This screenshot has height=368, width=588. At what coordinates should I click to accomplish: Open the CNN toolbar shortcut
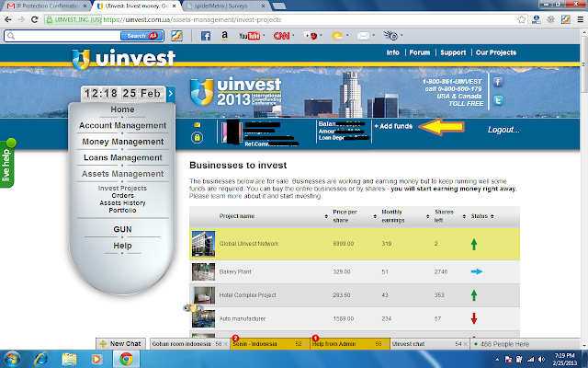tap(281, 36)
